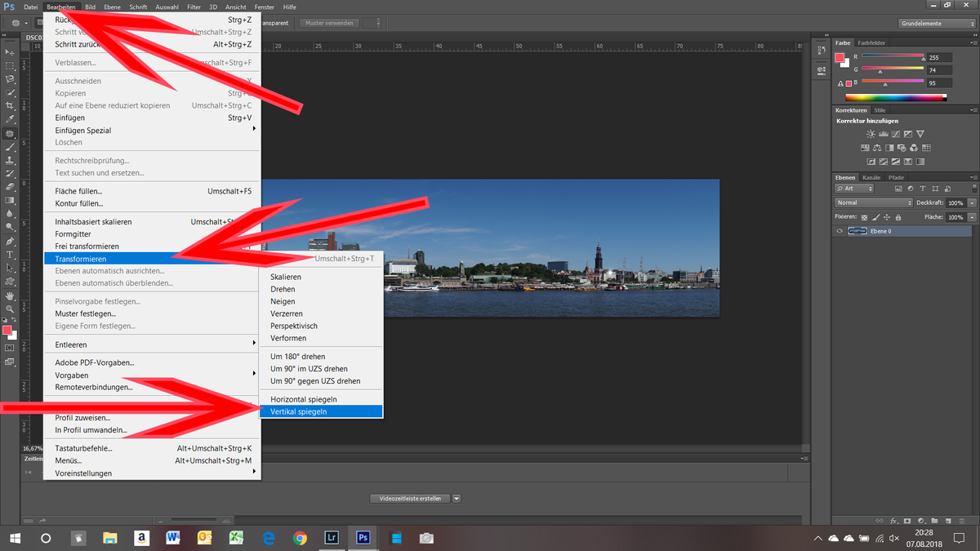Open the Brightness/Contrast adjustment icon

[870, 133]
